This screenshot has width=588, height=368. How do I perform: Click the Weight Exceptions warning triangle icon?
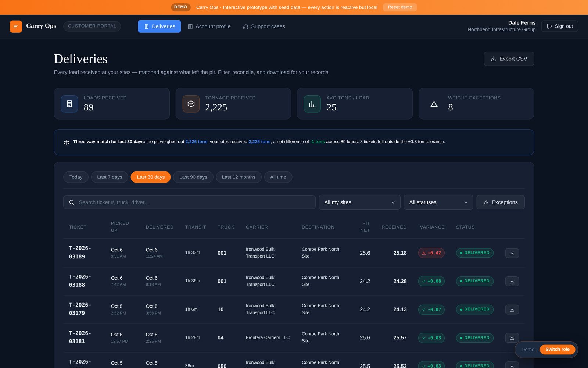(434, 104)
